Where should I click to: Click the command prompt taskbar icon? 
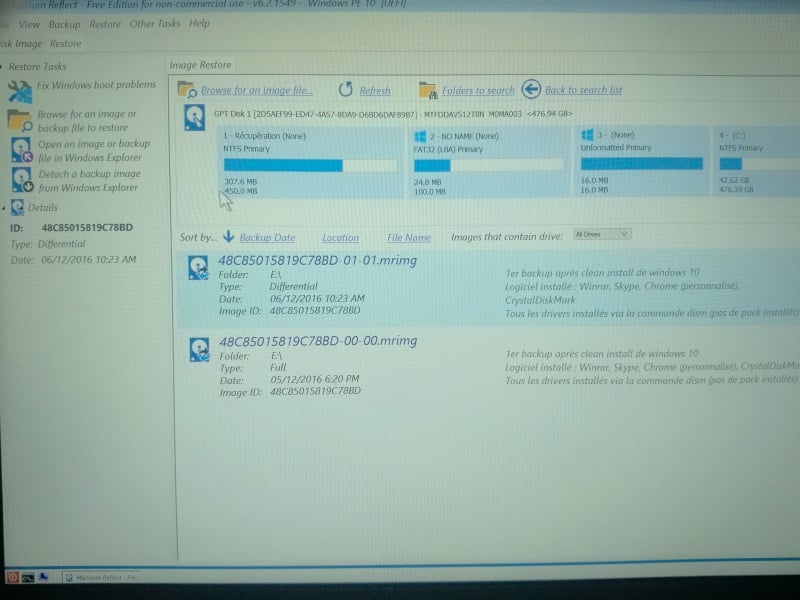tap(28, 578)
